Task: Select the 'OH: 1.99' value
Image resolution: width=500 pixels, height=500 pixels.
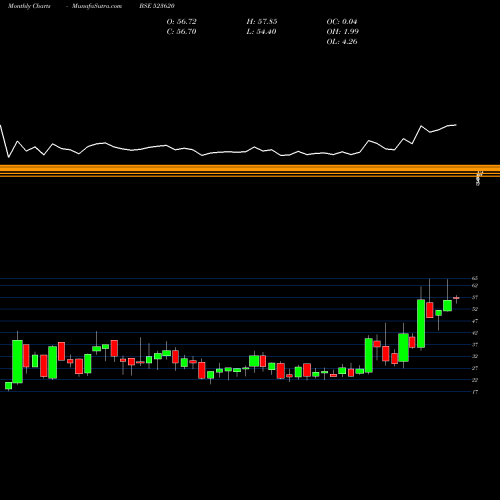Action: click(x=343, y=32)
